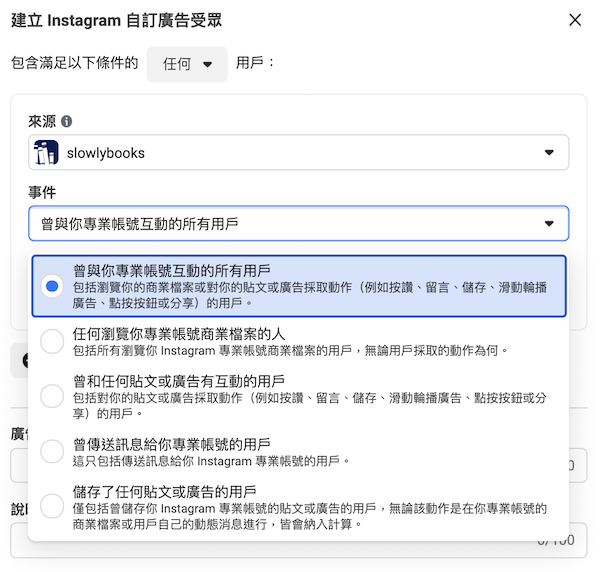Click the arrow at the end of the slowlybooks field
Screen dimensions: 600x572
click(549, 152)
